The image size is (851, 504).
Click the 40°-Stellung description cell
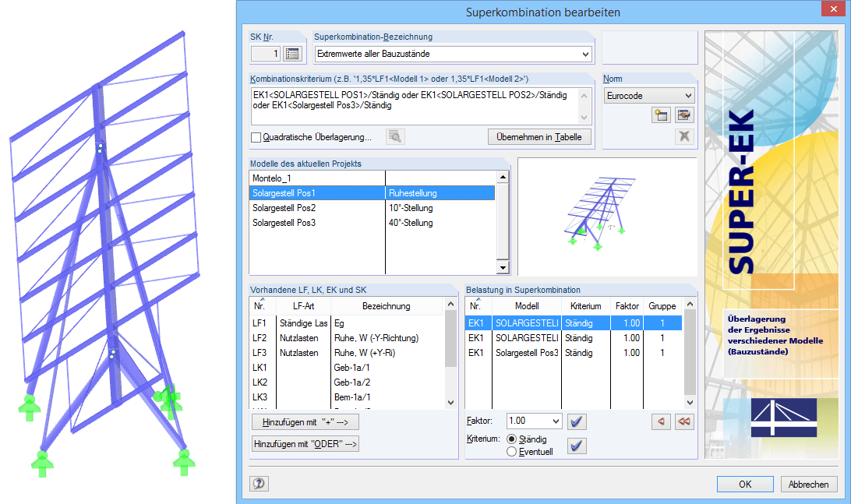point(440,223)
